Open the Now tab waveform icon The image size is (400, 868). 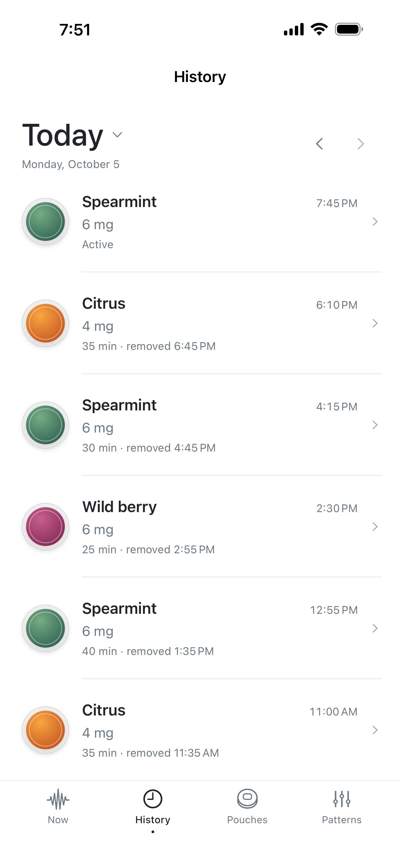pos(58,799)
